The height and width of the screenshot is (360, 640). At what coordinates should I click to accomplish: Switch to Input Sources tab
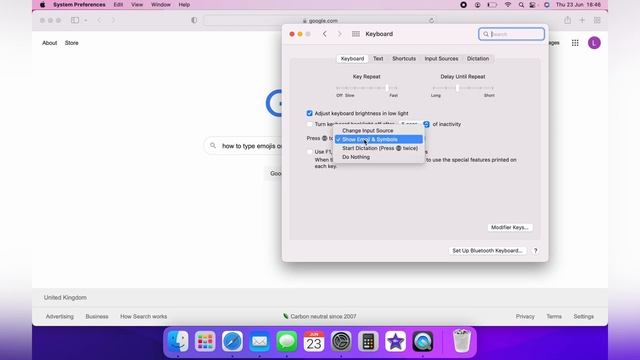coord(441,59)
